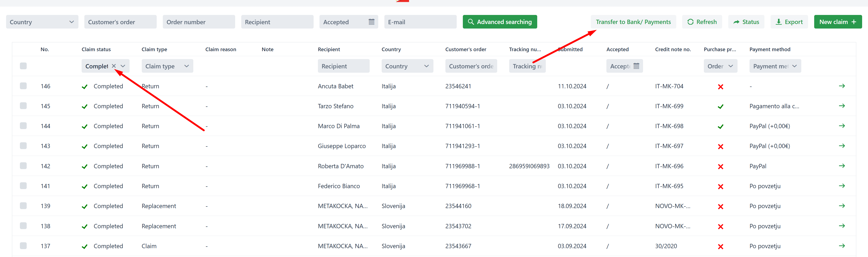Open the Status button
Screen dimensions: 868x257
click(x=746, y=22)
